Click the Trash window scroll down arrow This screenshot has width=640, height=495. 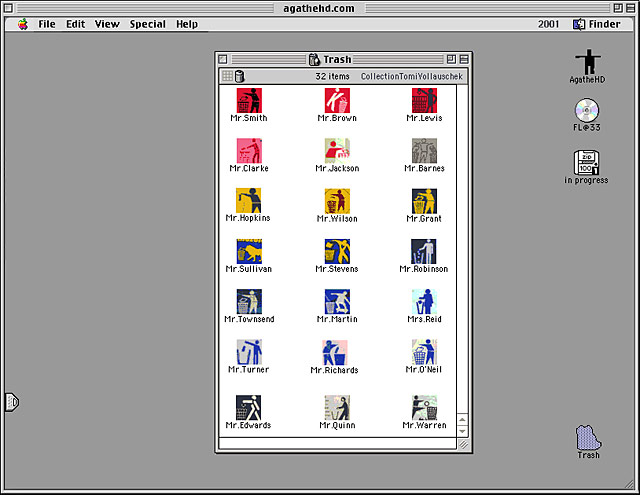[x=462, y=431]
